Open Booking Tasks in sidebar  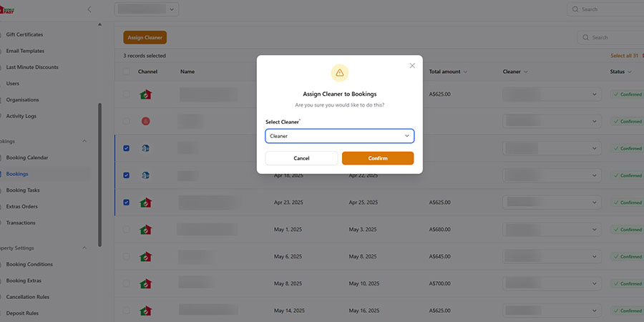click(23, 190)
